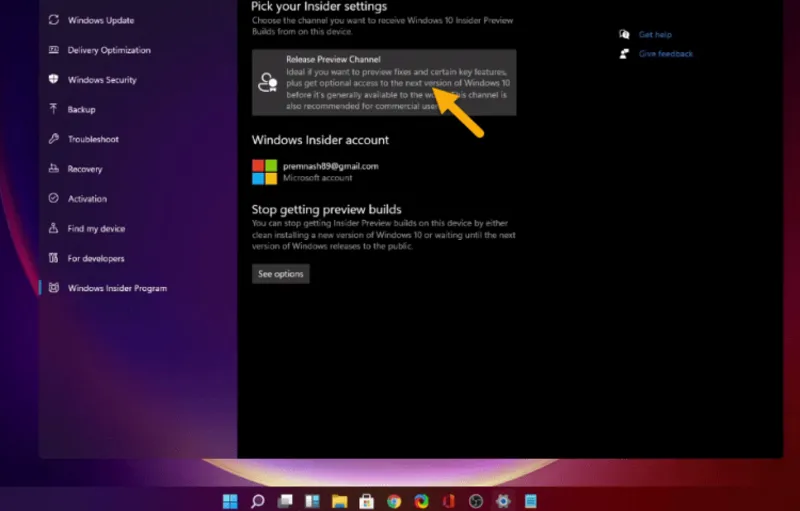Open the Troubleshoot settings page
Screen dimensions: 800x511
coord(93,139)
